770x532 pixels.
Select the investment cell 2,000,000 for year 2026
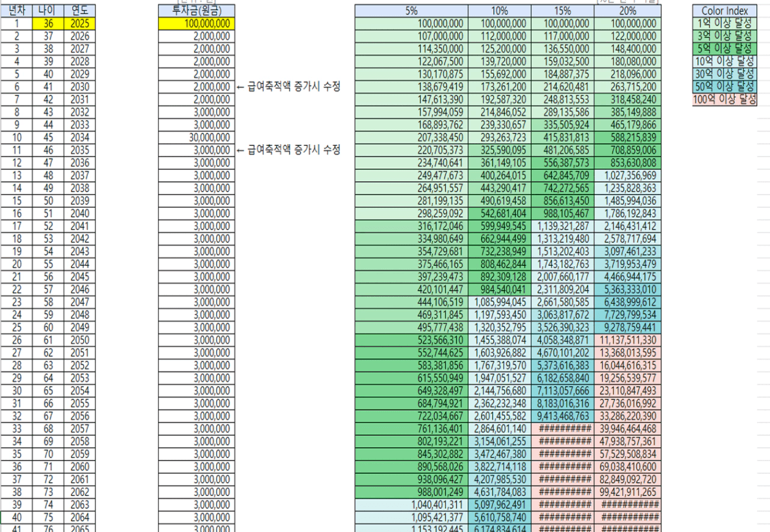click(197, 36)
